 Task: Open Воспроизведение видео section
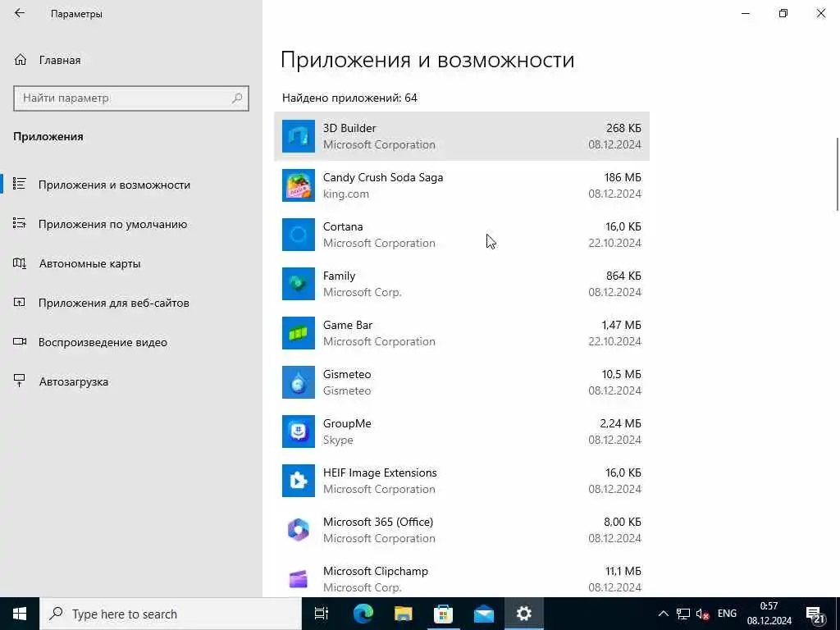[x=131, y=342]
